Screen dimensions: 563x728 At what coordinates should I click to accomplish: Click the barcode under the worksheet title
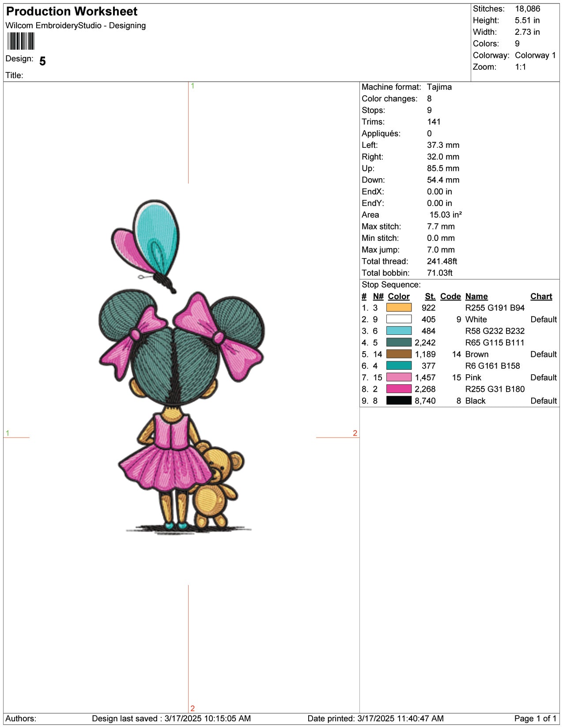(x=21, y=41)
